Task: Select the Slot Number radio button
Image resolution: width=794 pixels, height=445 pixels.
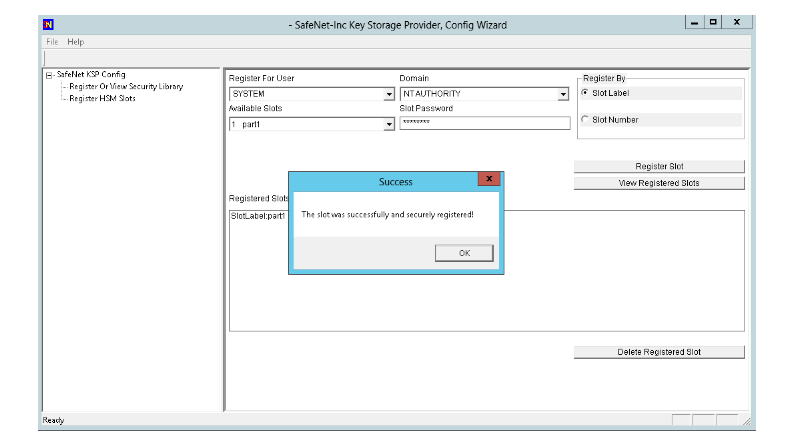Action: click(x=585, y=119)
